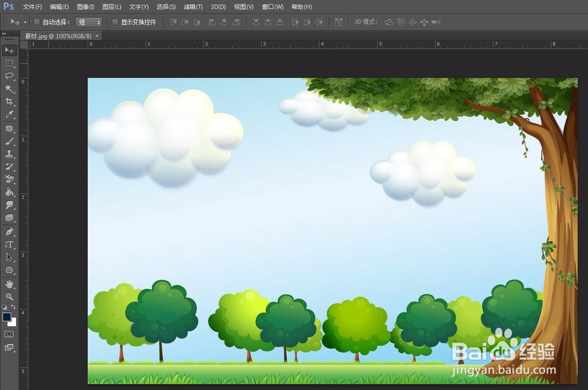Select the Eyedropper tool
The image size is (588, 390).
coord(9,114)
